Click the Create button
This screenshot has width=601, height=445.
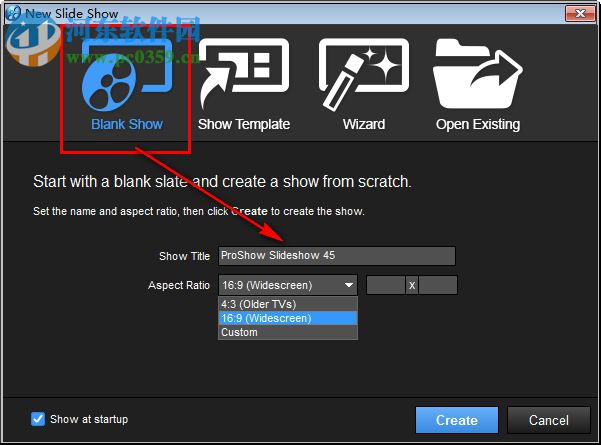coord(457,420)
